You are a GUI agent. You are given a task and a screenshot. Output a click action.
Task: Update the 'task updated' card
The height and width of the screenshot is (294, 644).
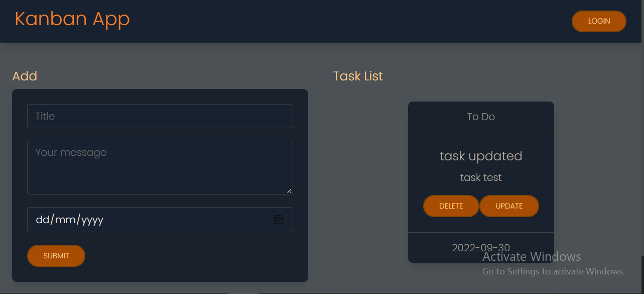tap(509, 206)
